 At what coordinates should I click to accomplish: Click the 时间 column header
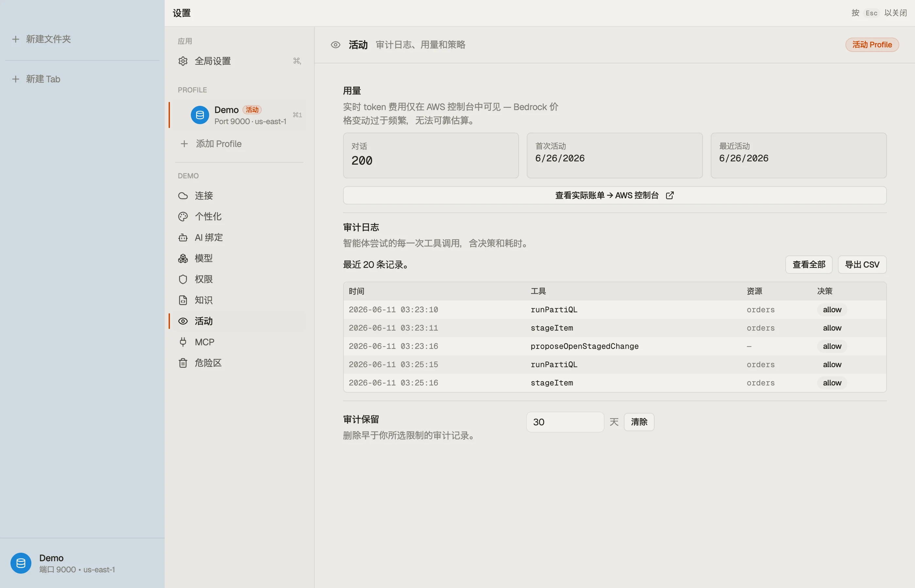(356, 291)
